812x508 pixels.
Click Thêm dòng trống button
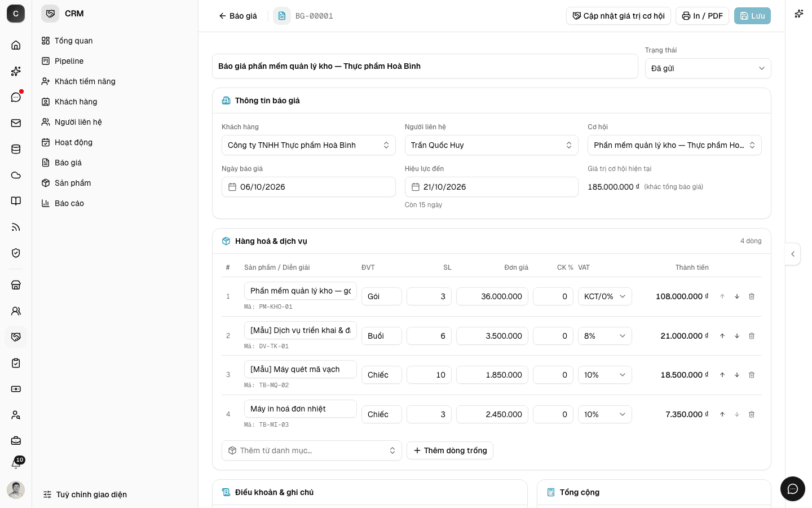coord(450,450)
